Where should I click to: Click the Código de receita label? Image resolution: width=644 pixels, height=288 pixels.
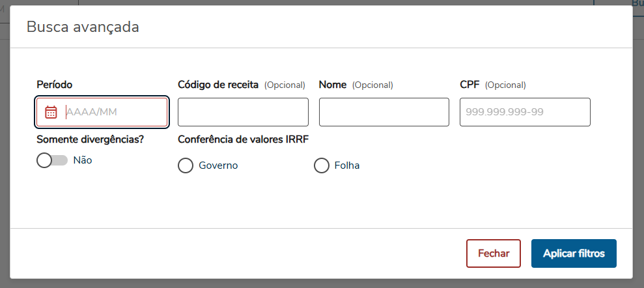(x=218, y=85)
